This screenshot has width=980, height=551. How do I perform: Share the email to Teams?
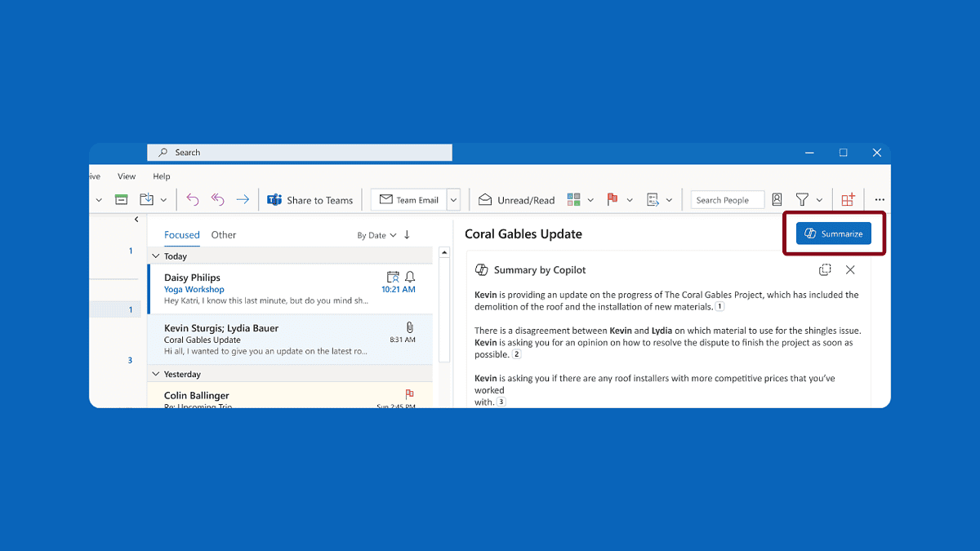310,200
